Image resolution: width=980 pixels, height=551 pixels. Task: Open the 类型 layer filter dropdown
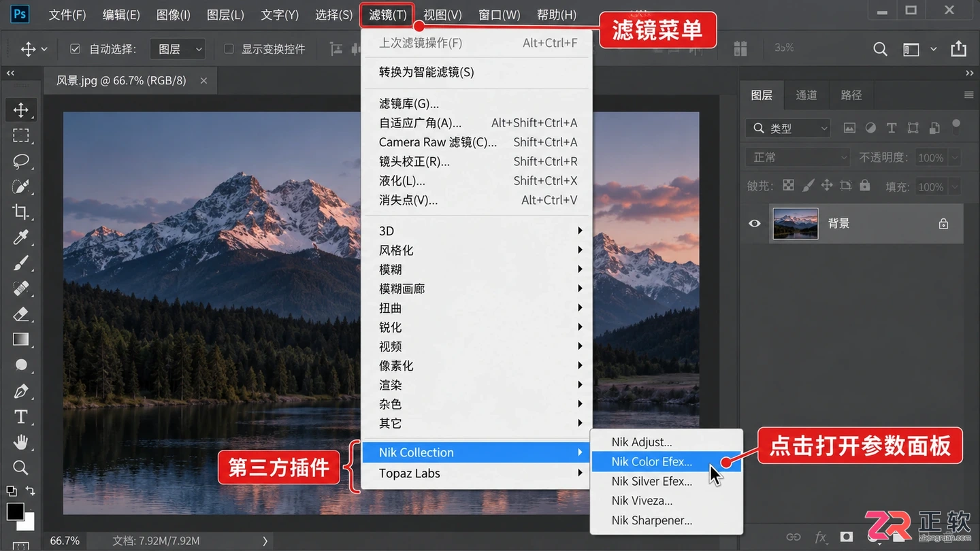[788, 128]
